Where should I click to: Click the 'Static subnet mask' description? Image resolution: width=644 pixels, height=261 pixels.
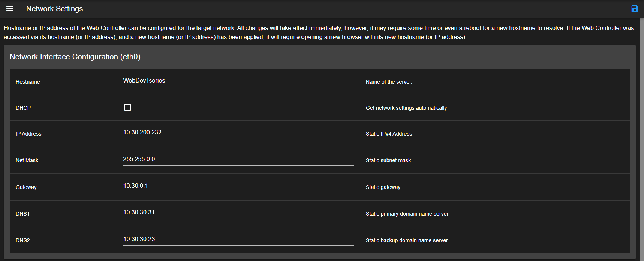pyautogui.click(x=388, y=160)
